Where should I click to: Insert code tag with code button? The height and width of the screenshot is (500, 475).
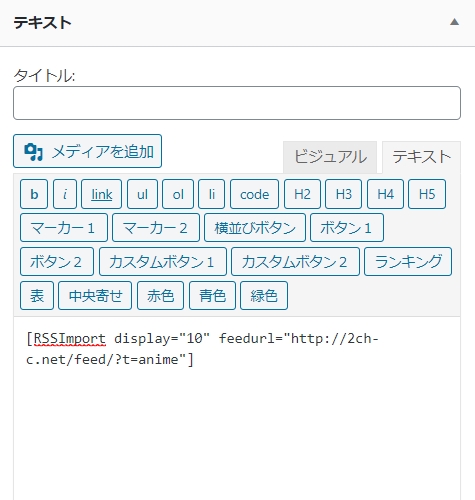[254, 194]
